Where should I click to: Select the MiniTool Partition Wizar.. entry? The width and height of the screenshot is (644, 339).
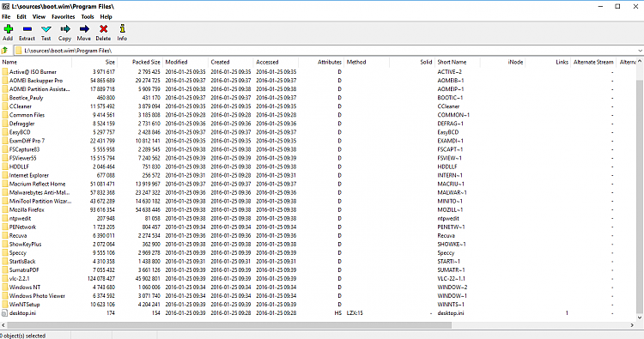tap(40, 201)
